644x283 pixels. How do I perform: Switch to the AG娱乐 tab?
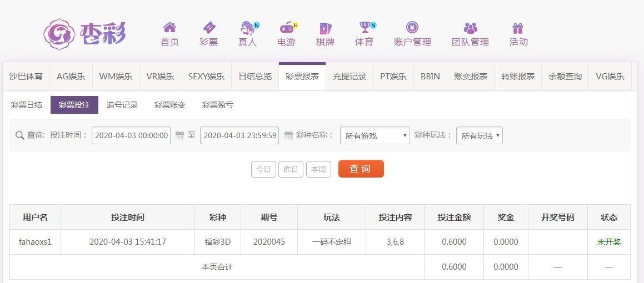coord(71,76)
